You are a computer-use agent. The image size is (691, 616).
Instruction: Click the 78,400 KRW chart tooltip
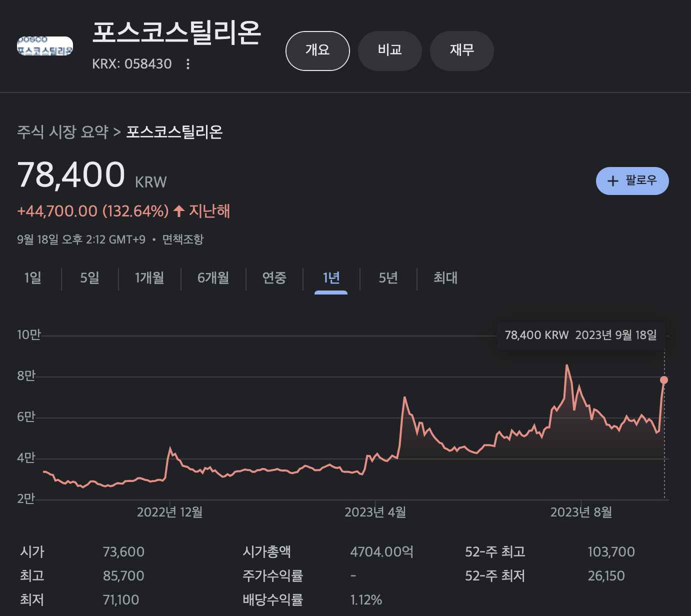tap(580, 335)
